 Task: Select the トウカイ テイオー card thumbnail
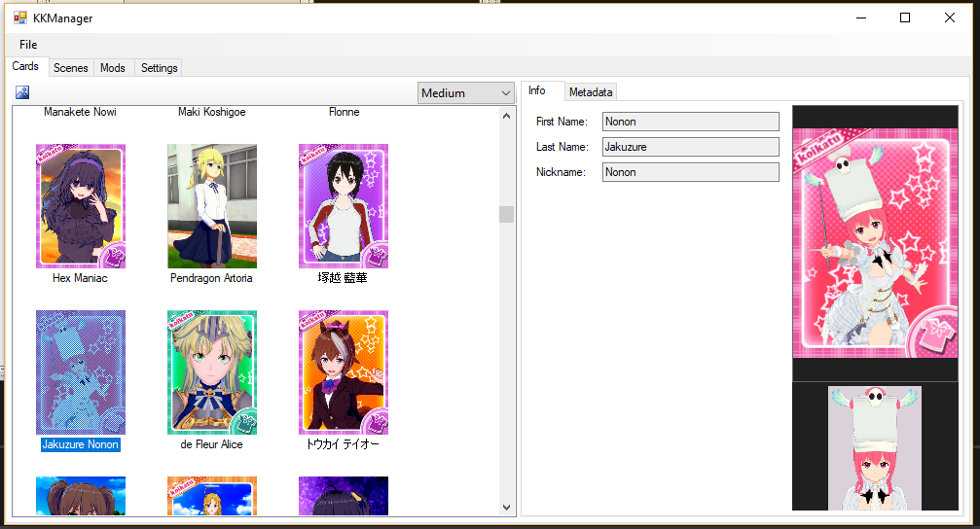(344, 372)
